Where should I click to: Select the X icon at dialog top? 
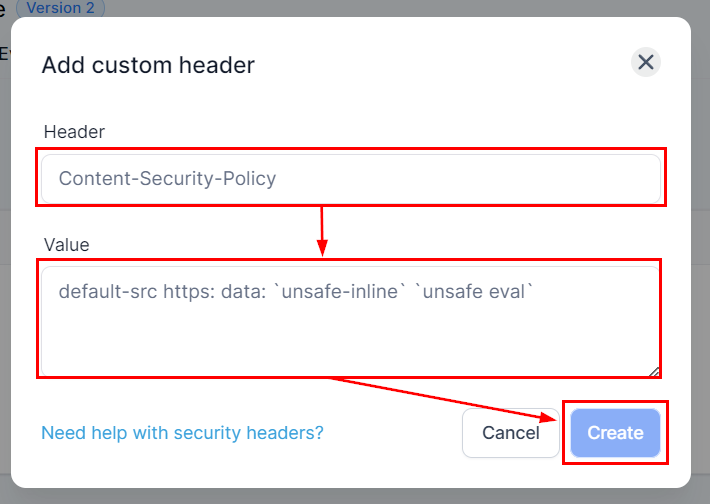pyautogui.click(x=646, y=62)
